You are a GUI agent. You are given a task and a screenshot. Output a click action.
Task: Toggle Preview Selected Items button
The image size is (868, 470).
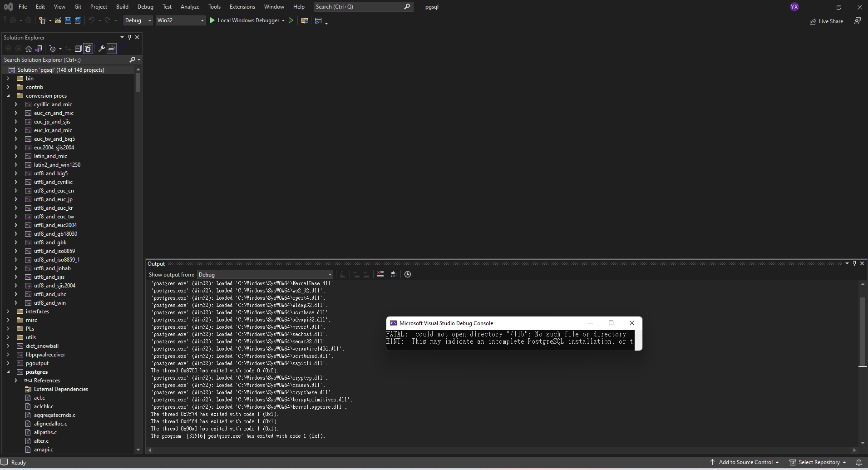pyautogui.click(x=112, y=49)
